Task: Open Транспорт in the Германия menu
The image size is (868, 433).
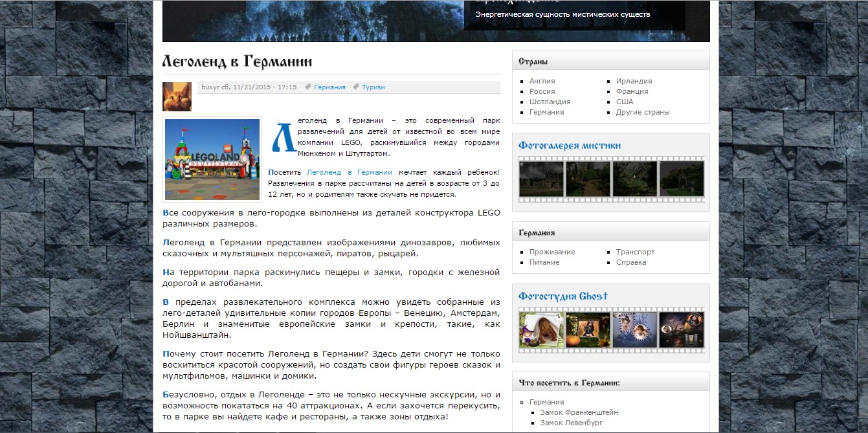Action: 636,252
